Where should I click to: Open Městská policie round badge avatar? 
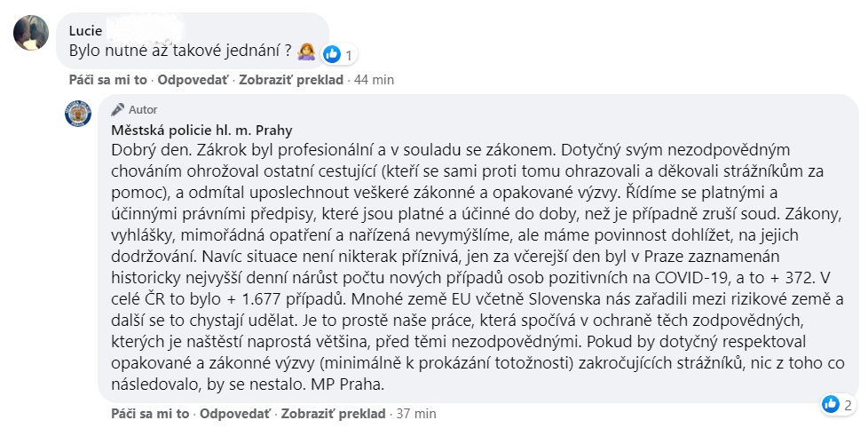78,114
